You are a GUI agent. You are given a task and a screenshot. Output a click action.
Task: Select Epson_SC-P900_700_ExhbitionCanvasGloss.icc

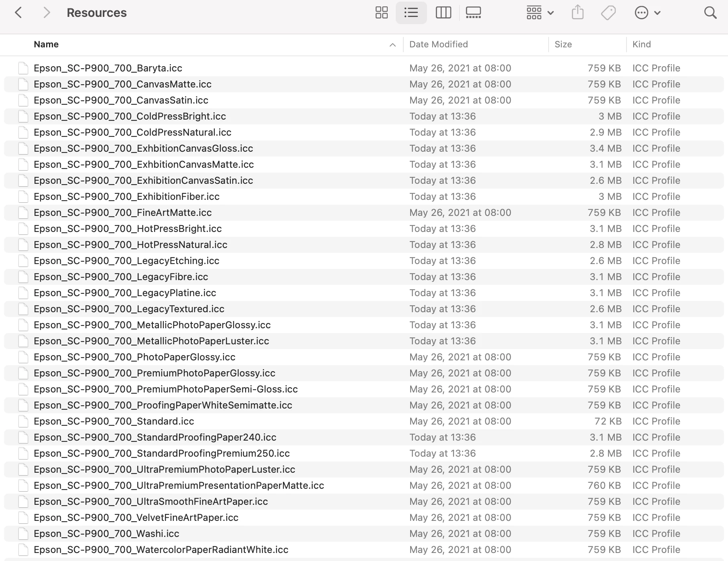(x=364, y=148)
